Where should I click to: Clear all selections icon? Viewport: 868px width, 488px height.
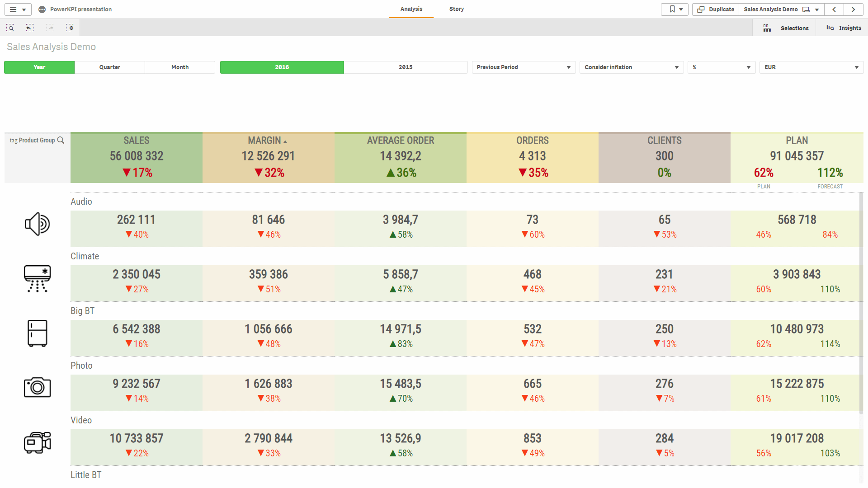70,28
